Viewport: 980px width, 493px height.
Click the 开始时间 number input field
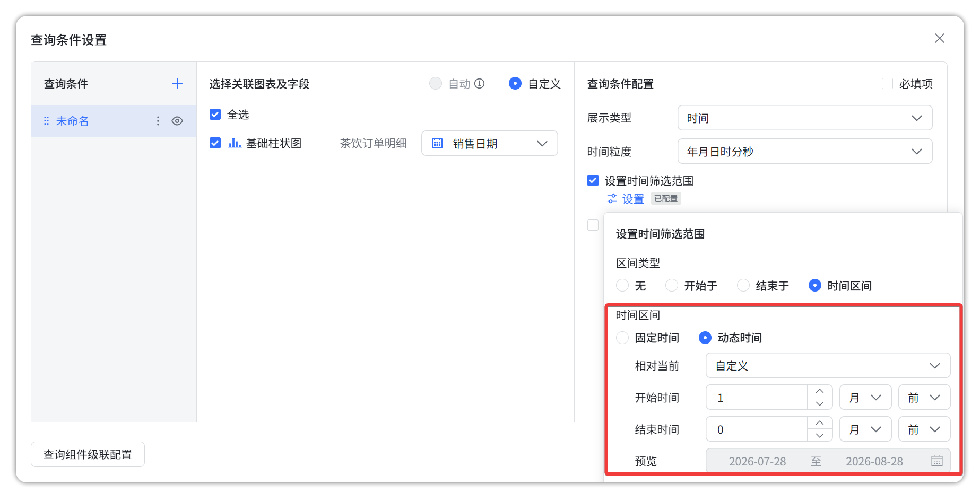[x=757, y=397]
